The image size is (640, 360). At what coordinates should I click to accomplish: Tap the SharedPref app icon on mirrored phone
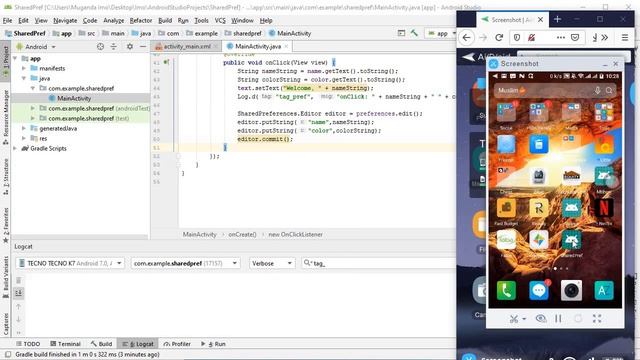(x=571, y=241)
